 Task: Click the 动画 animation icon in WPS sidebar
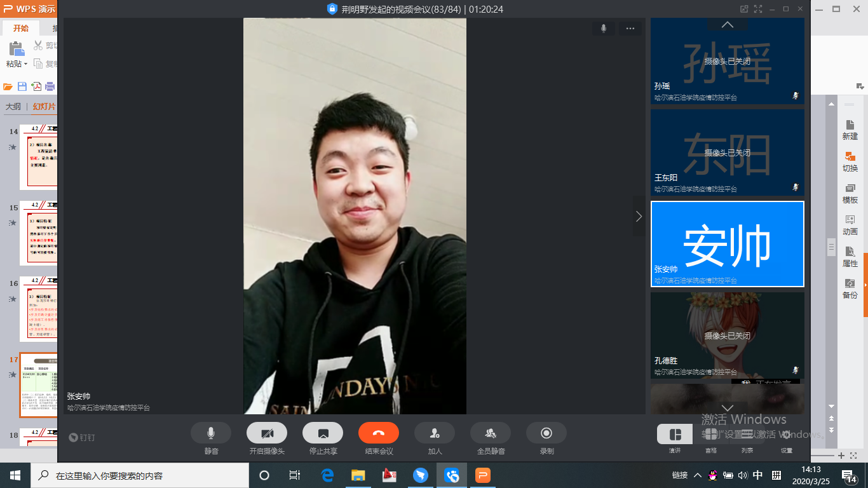point(850,224)
